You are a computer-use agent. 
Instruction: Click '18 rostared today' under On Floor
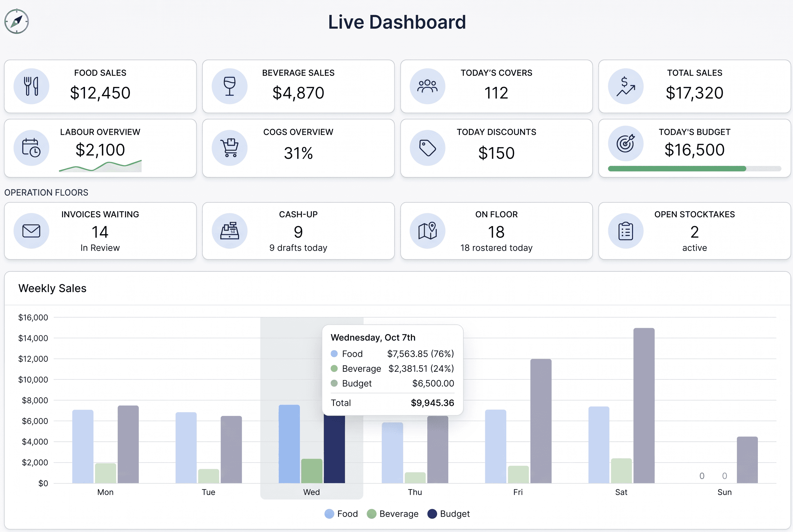496,248
